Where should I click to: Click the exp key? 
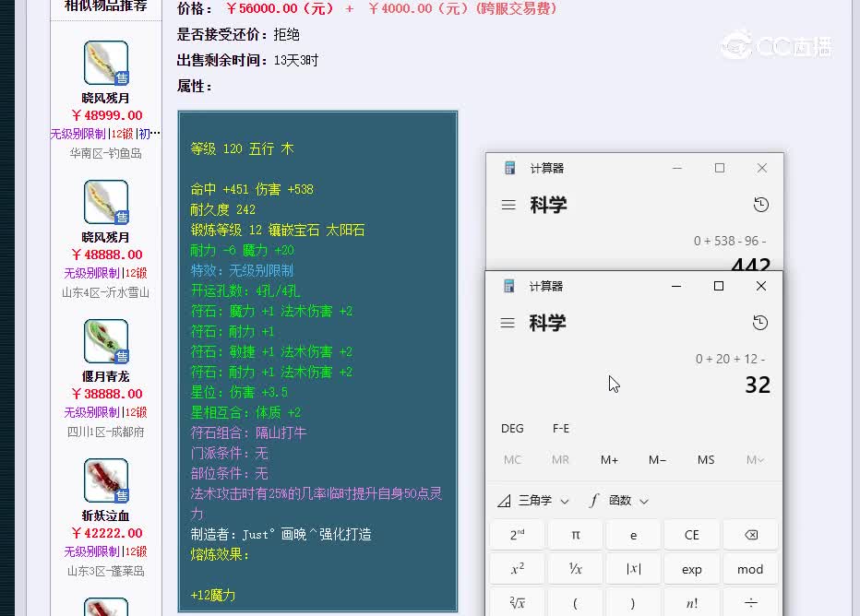pyautogui.click(x=692, y=569)
